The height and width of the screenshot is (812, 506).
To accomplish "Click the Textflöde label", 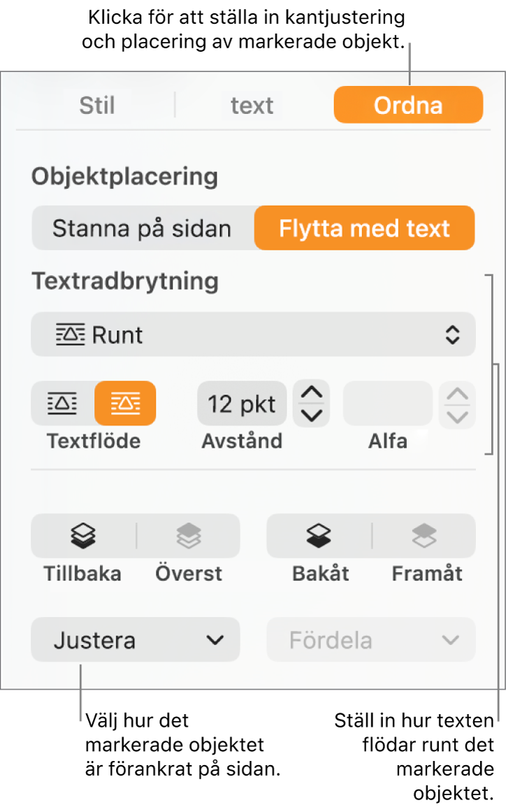I will pos(94,441).
